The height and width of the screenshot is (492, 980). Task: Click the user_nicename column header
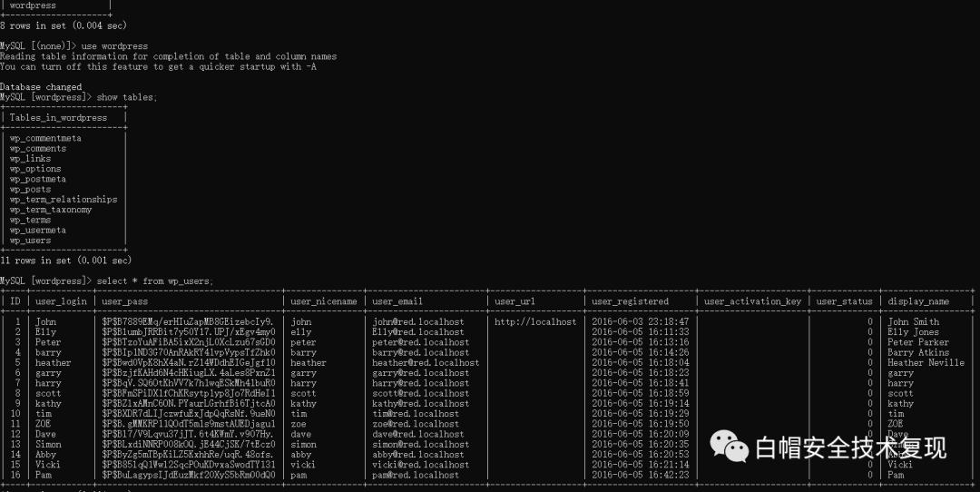pos(324,301)
